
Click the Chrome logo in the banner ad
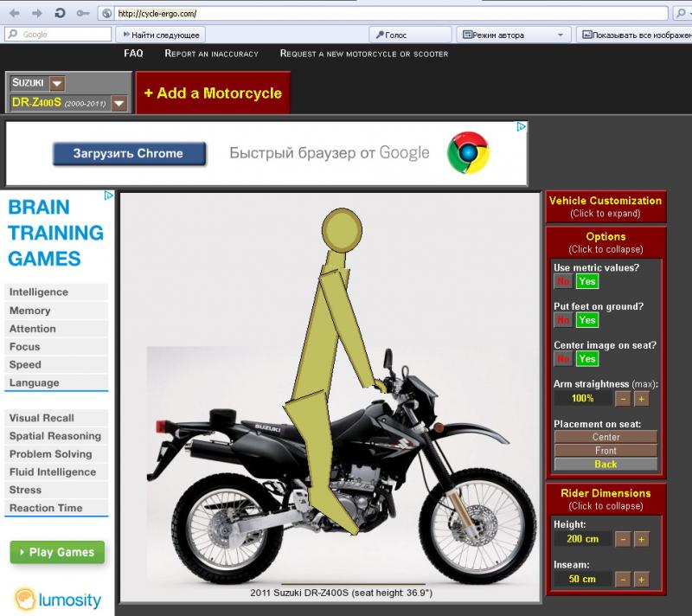[x=468, y=152]
